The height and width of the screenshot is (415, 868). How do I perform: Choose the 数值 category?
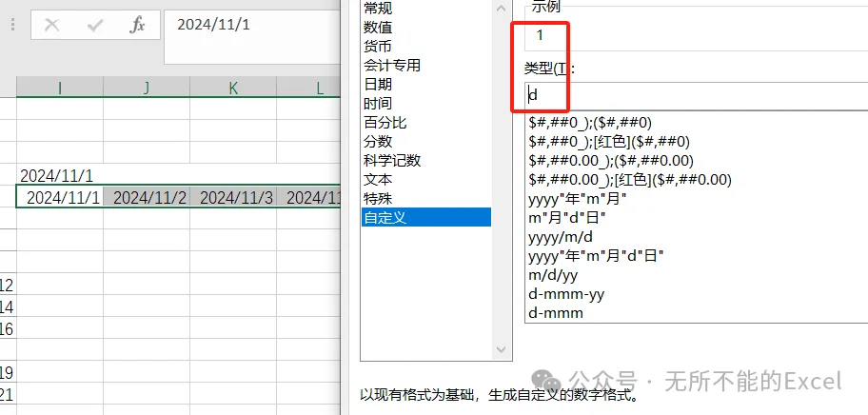click(425, 27)
